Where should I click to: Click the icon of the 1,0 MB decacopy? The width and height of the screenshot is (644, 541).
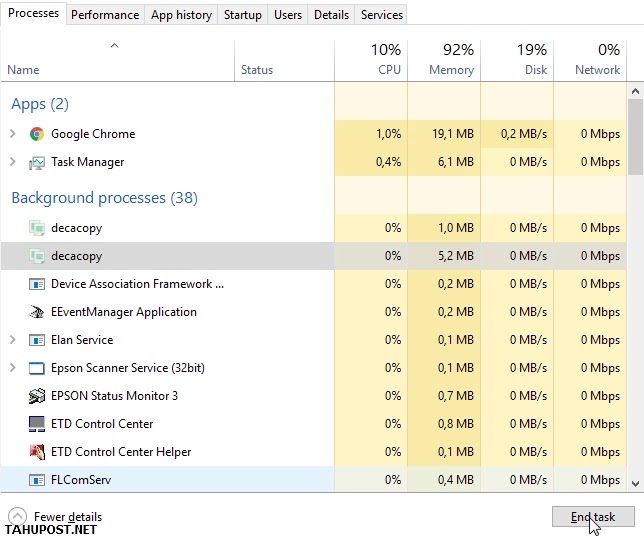click(37, 228)
